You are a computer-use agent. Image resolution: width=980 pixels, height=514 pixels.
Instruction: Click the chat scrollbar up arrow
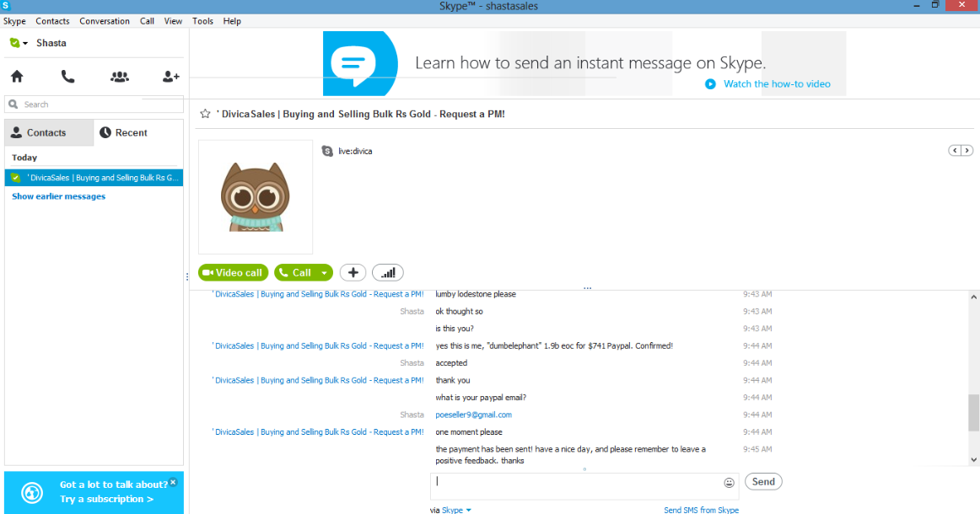pos(974,297)
